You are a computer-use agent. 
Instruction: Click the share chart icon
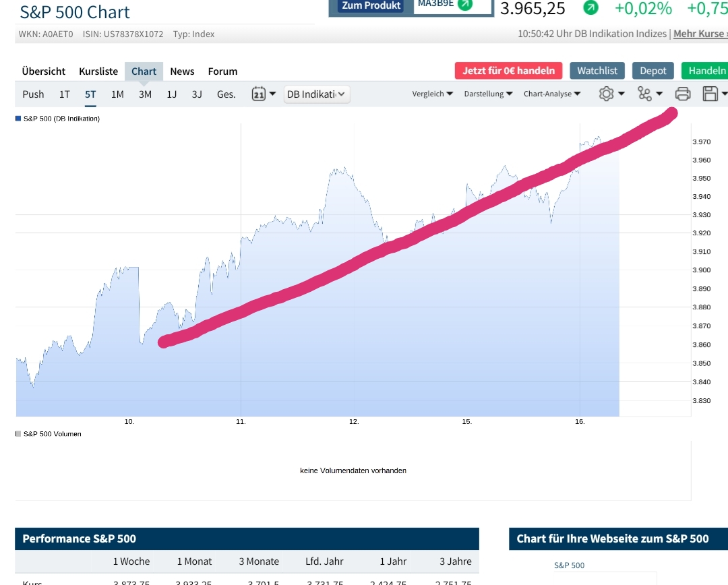(x=646, y=94)
